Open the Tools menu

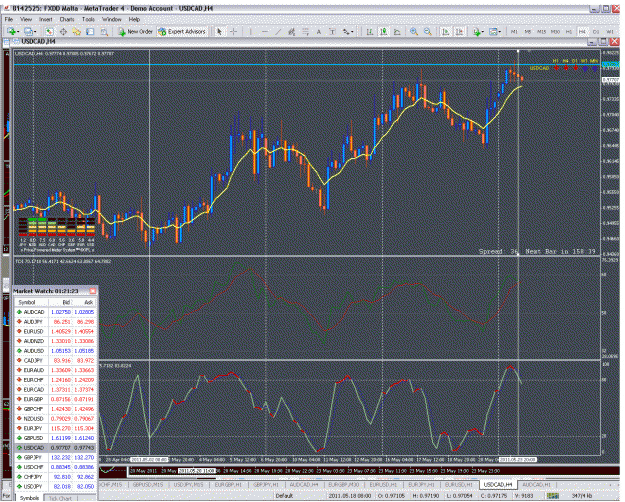(88, 19)
